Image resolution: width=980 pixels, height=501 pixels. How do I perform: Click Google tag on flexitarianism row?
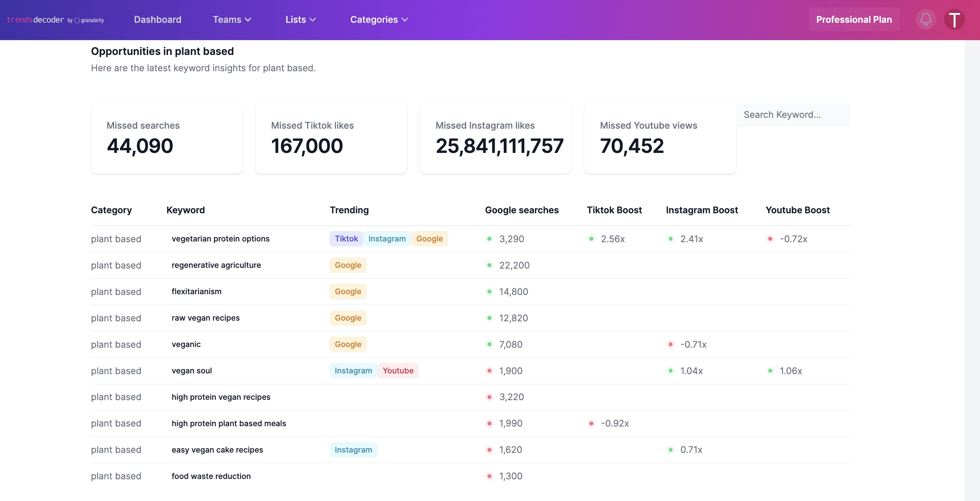(x=348, y=292)
